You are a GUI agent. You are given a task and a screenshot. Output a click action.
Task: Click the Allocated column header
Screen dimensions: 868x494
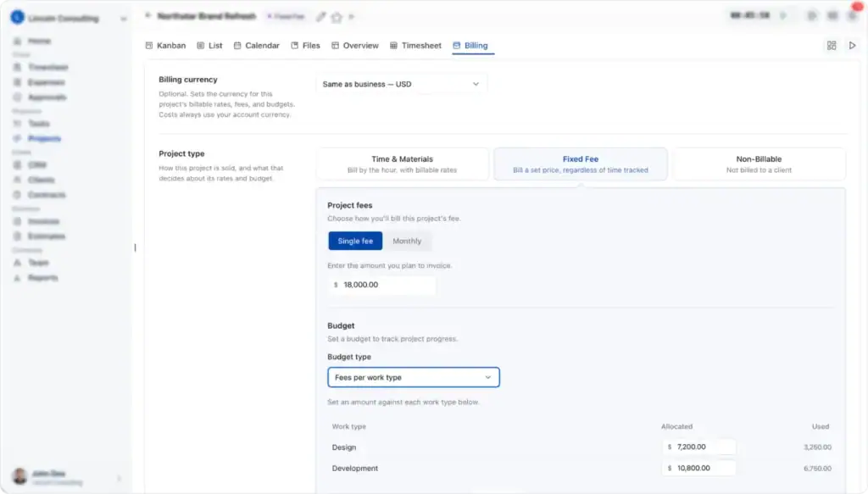click(x=676, y=426)
